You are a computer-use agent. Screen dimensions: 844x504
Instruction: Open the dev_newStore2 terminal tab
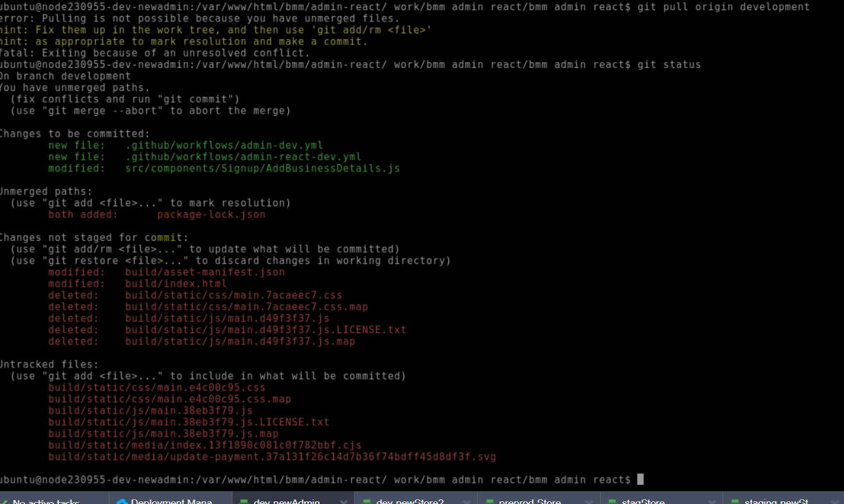pyautogui.click(x=410, y=502)
